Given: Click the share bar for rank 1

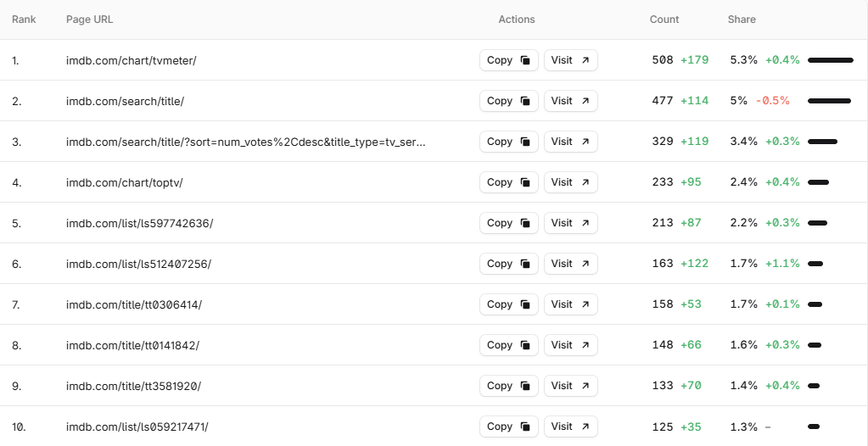Looking at the screenshot, I should [831, 60].
